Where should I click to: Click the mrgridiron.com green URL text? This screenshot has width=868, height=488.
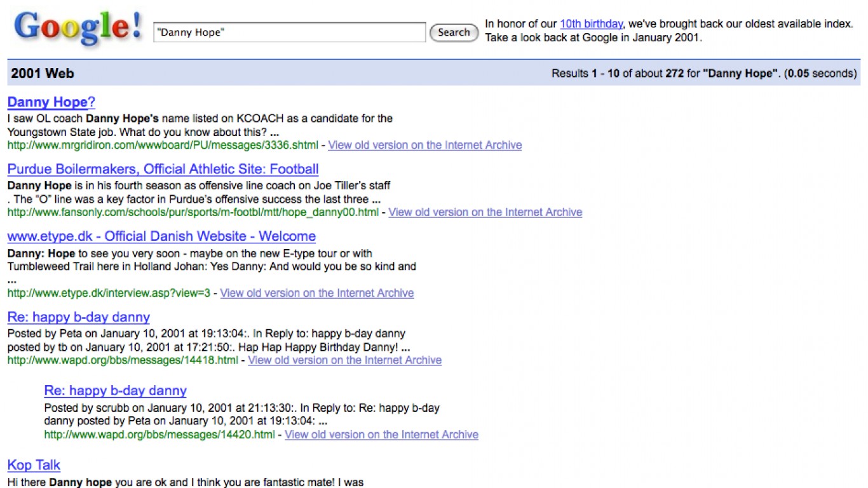163,145
